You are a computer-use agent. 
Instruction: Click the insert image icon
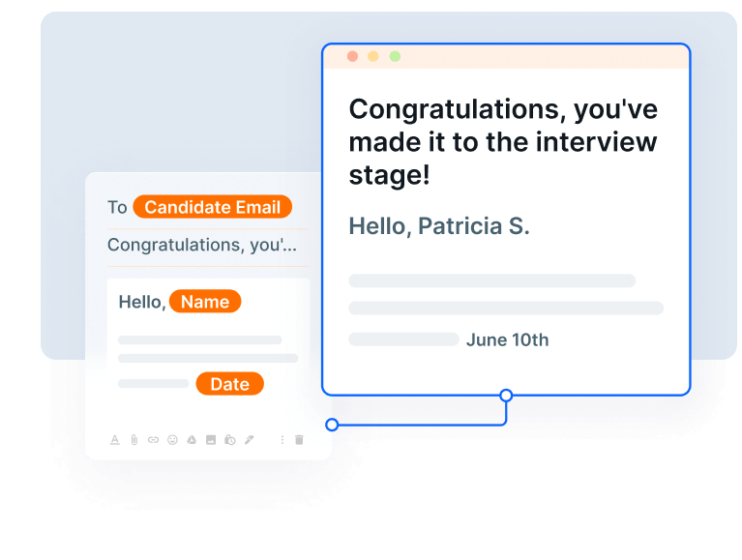tap(211, 439)
